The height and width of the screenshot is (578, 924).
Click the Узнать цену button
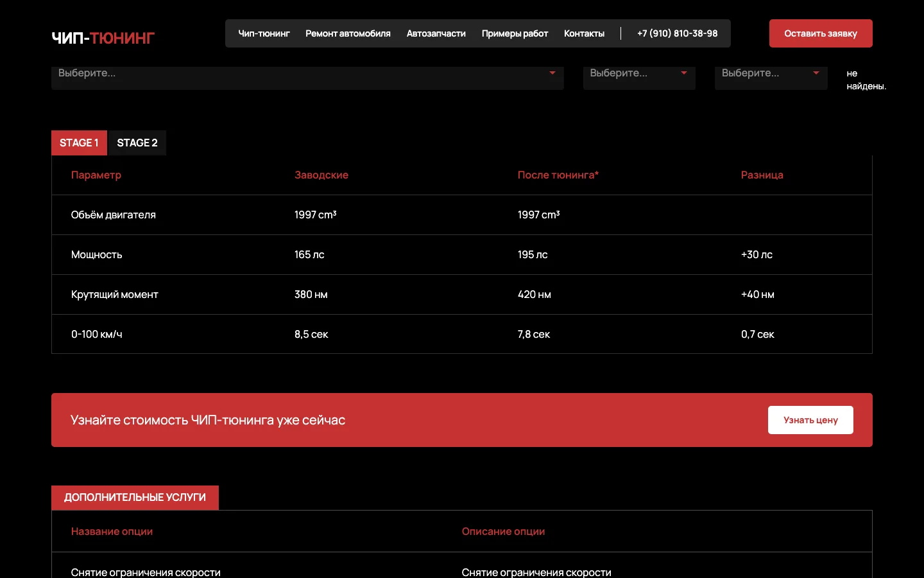pyautogui.click(x=810, y=420)
